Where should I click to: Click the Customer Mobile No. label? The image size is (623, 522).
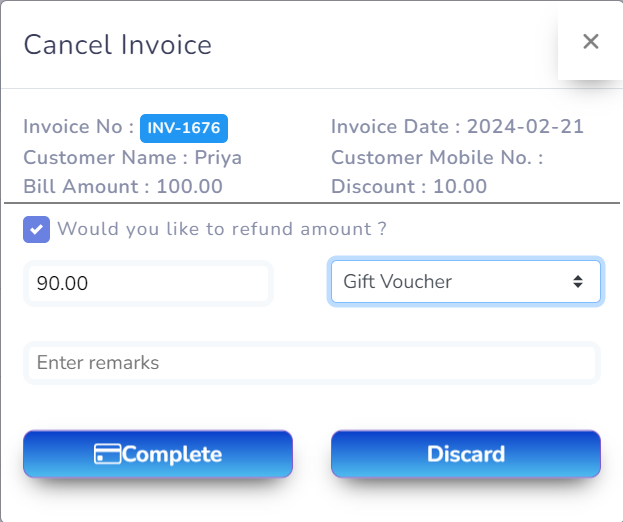[436, 157]
